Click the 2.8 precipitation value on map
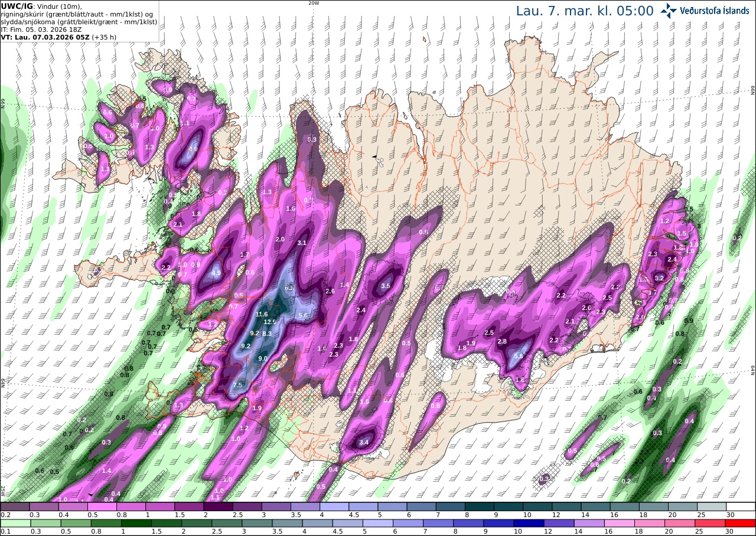Screen dimensions: 756x536 pos(503,342)
